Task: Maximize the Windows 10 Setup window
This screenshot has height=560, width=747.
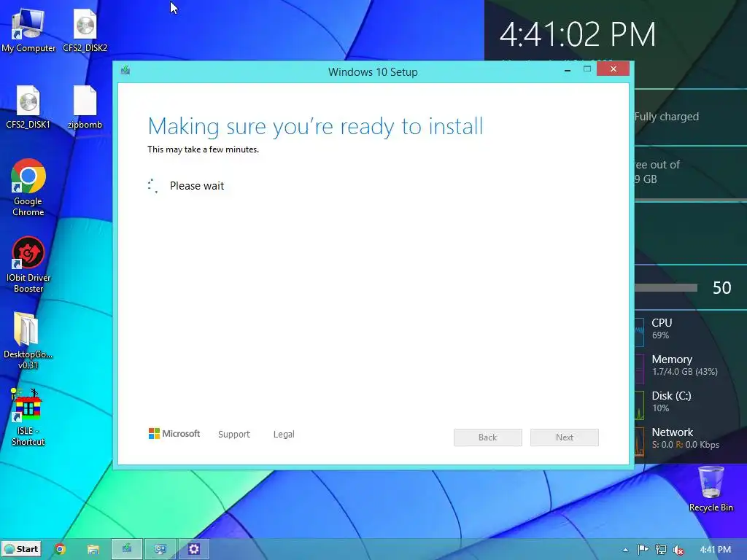Action: point(587,69)
